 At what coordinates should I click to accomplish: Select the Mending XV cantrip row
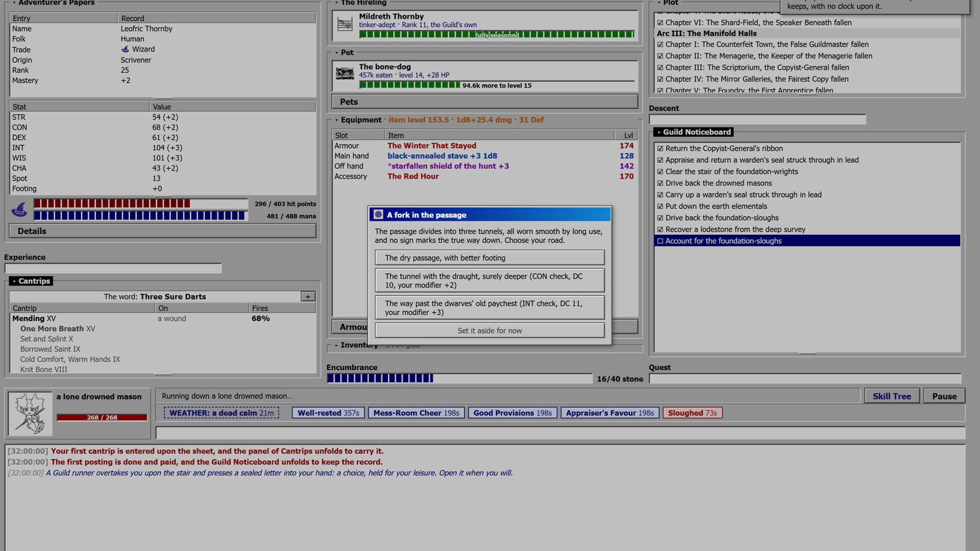162,318
